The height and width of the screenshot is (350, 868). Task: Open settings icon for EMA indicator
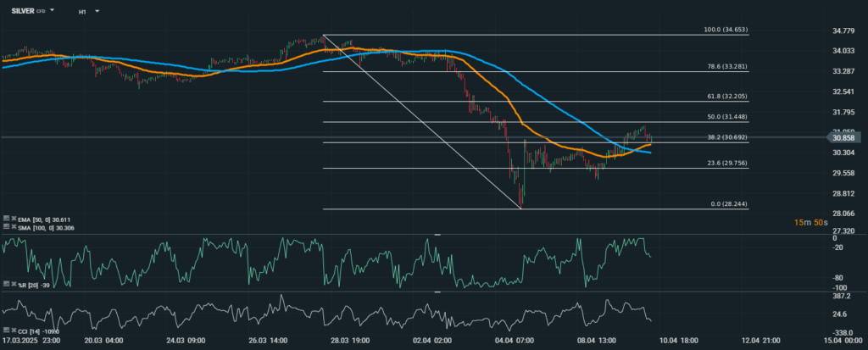click(x=5, y=218)
